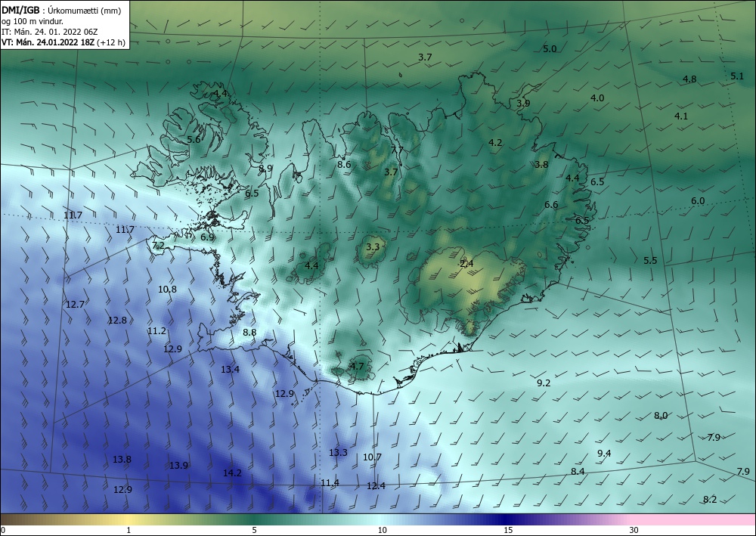Click the 12.4 value label
The image size is (756, 536).
(376, 485)
